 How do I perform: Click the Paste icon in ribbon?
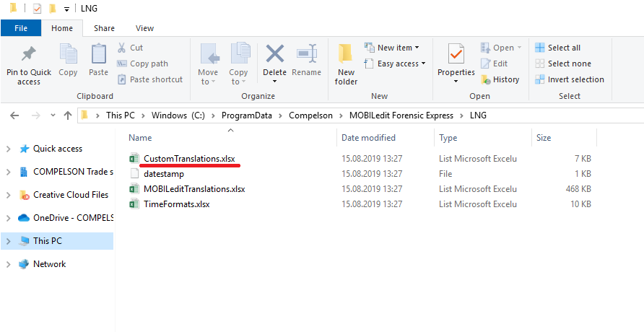click(x=98, y=56)
